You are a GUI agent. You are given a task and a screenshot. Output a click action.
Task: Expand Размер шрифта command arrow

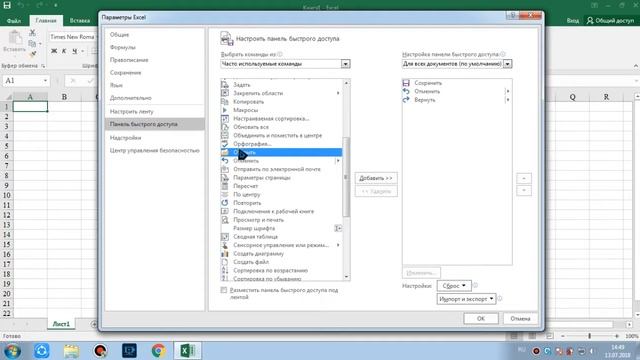click(x=338, y=228)
